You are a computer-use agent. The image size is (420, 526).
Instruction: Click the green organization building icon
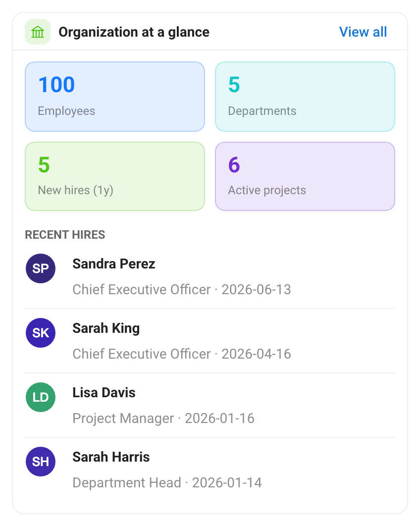click(x=38, y=32)
